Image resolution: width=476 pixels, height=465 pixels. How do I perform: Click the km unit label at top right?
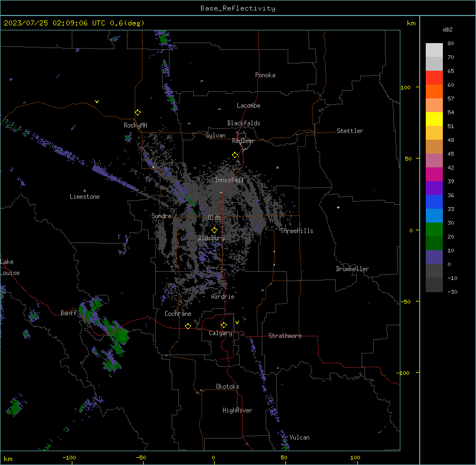tap(411, 23)
